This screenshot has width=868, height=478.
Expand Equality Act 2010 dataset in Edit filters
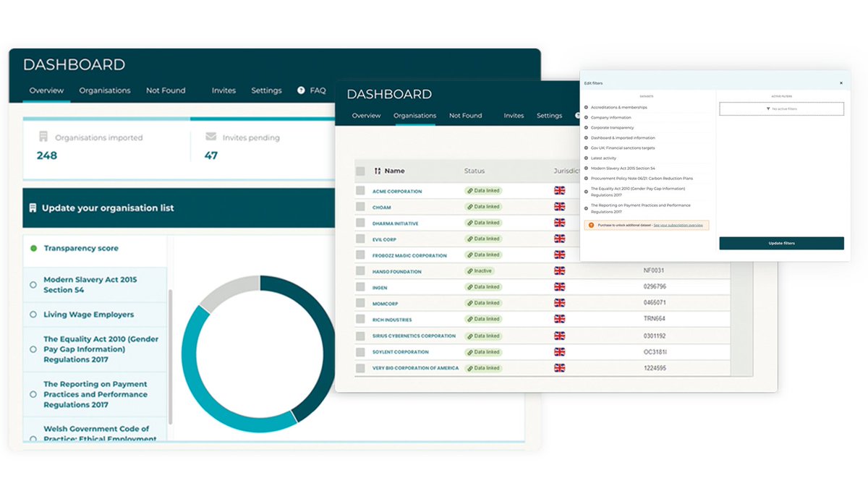pos(586,191)
